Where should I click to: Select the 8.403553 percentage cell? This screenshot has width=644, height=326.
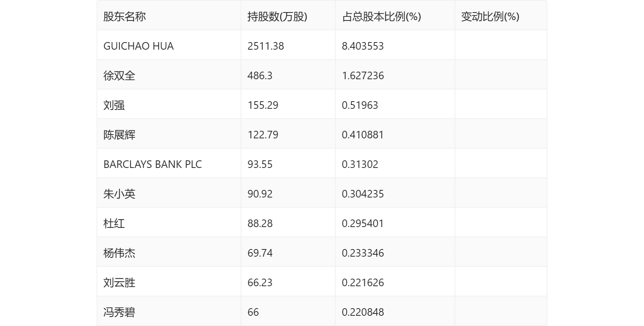point(363,46)
